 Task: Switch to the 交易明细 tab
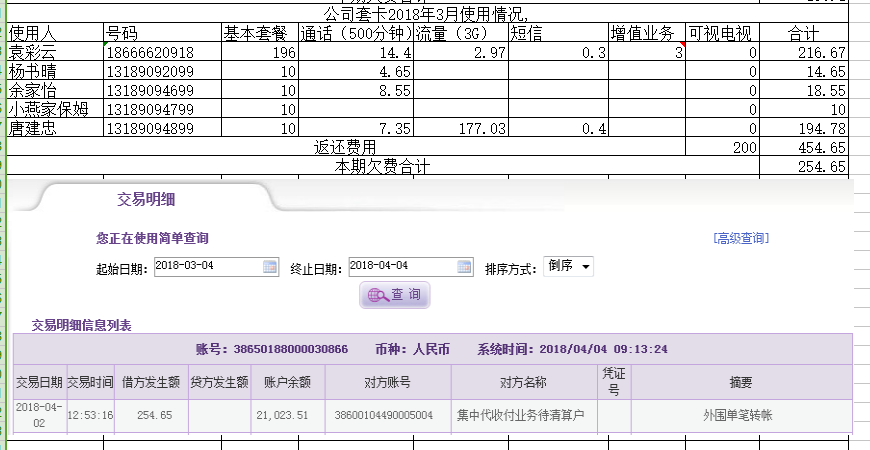[x=147, y=199]
